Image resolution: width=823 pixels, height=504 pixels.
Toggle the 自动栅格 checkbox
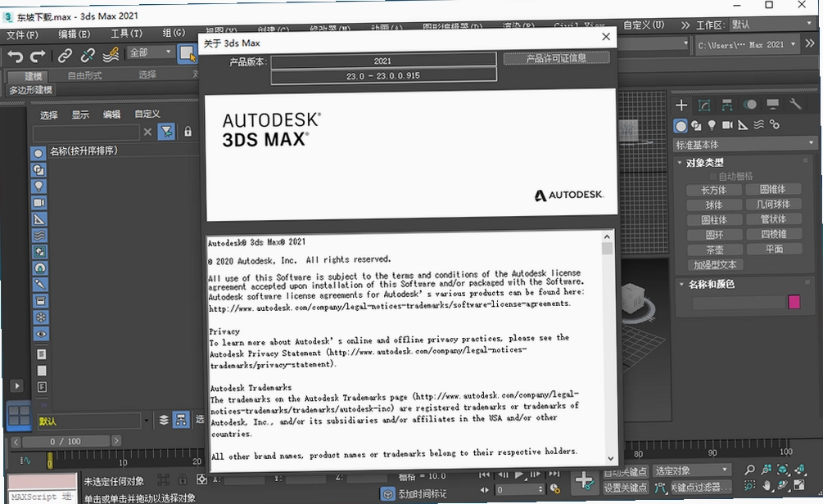(712, 177)
